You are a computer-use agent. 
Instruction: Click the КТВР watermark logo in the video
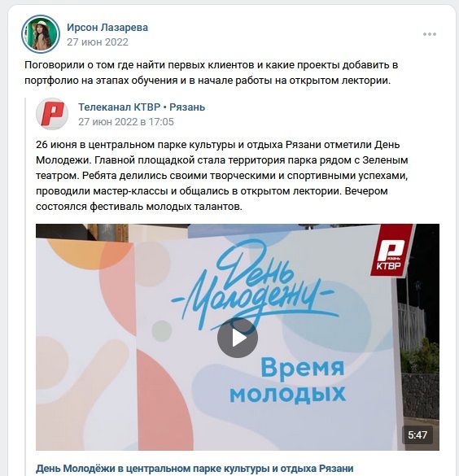(x=391, y=250)
